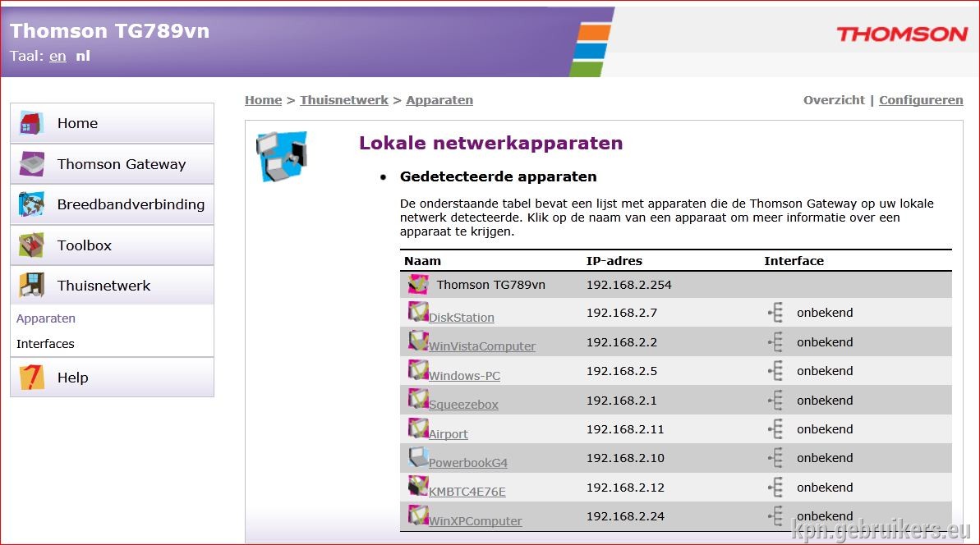Open the Configureren view link
This screenshot has height=545, width=980.
pos(921,100)
